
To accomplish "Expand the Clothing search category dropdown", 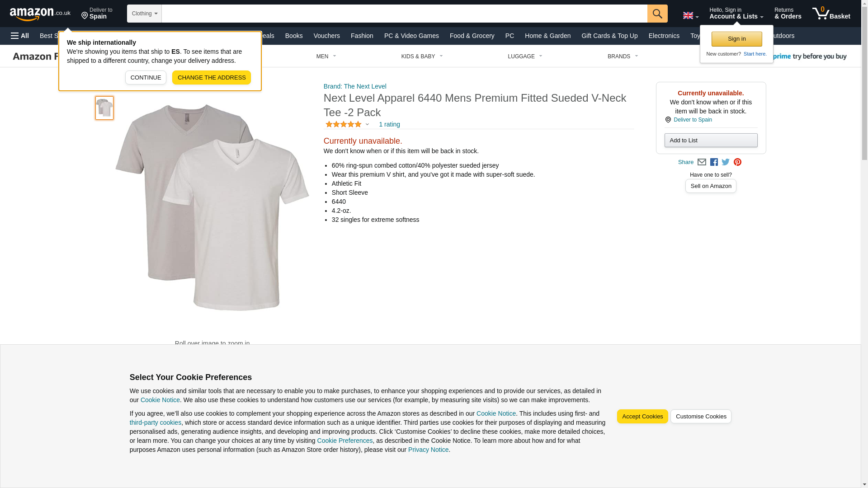I will (x=144, y=14).
